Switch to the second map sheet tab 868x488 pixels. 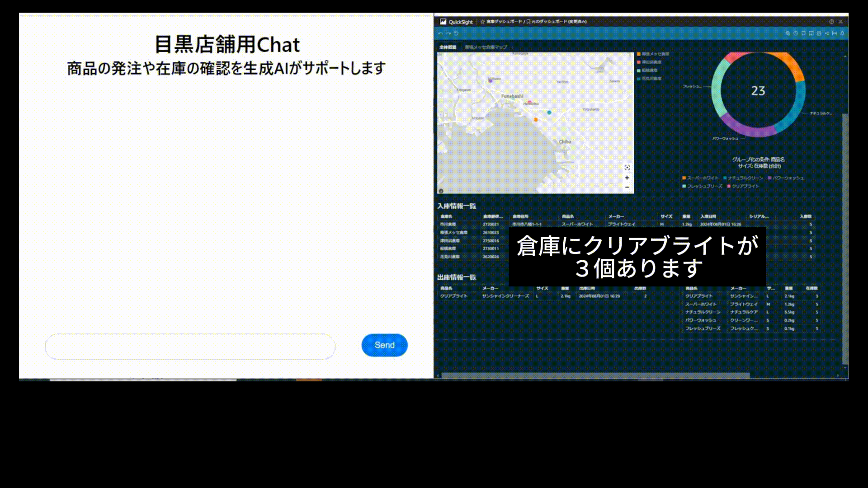click(486, 47)
